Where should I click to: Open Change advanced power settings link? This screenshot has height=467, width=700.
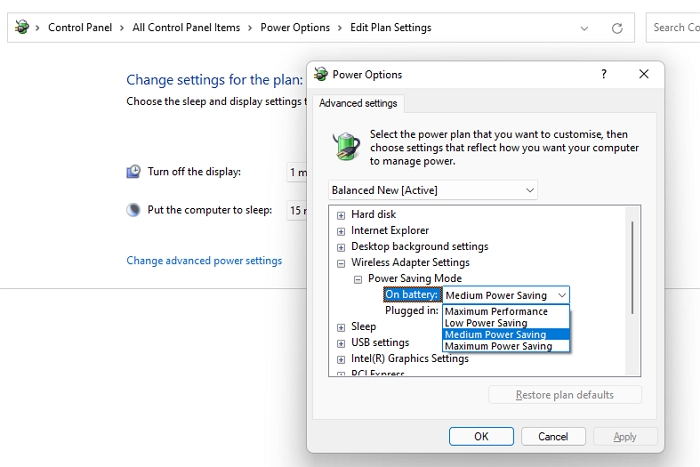tap(204, 260)
